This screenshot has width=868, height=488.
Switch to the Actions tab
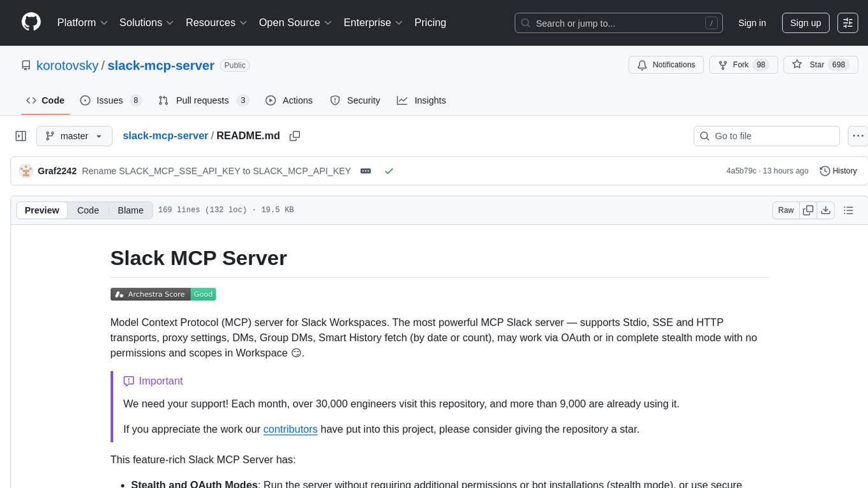click(x=289, y=100)
